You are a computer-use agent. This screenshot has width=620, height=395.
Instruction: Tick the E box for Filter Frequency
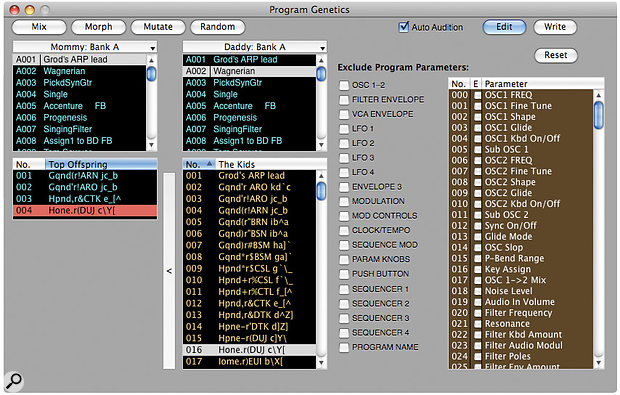tap(478, 313)
